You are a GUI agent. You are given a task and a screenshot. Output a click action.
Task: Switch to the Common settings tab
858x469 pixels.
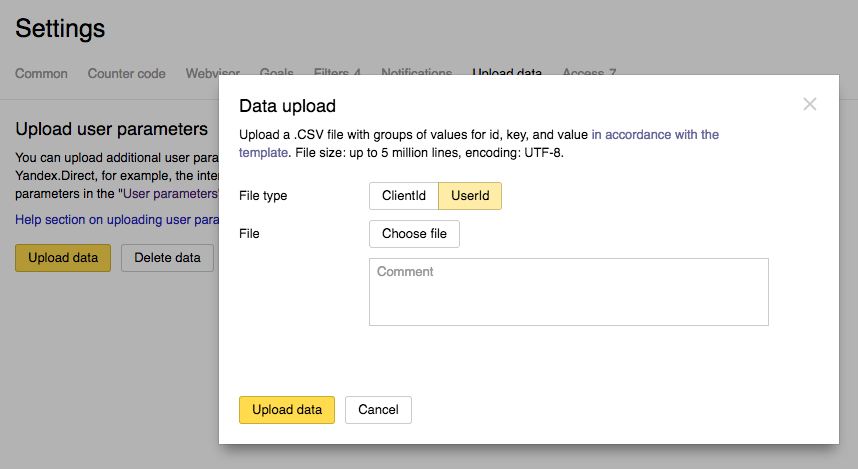[x=42, y=74]
